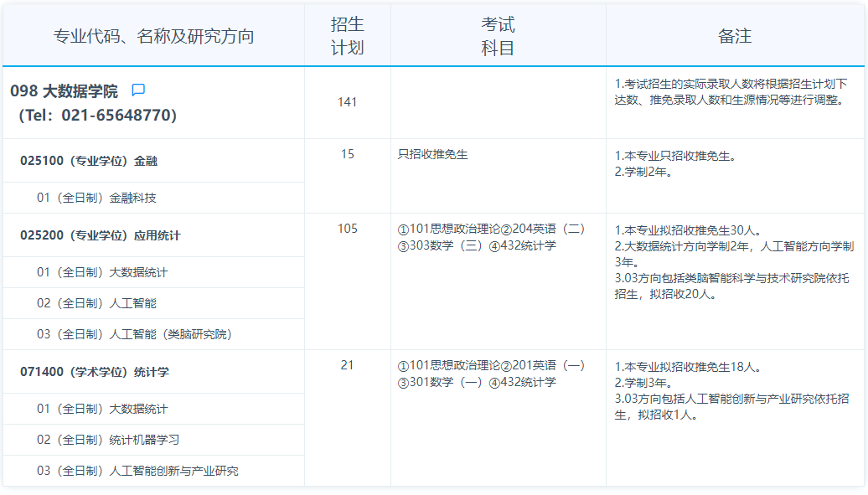Open 03 人工智能创新与产业研究 direction
This screenshot has height=495, width=868.
coord(137,471)
